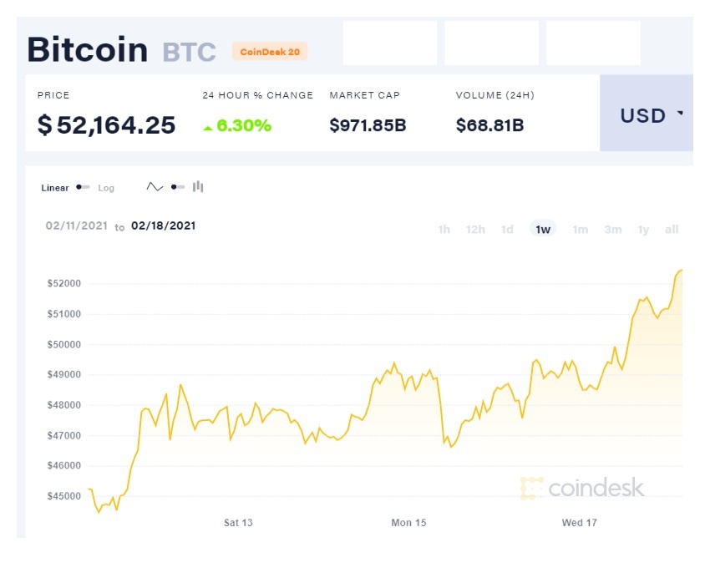Screen dimensions: 710x588
Task: Click the line chart type icon
Action: pyautogui.click(x=155, y=187)
